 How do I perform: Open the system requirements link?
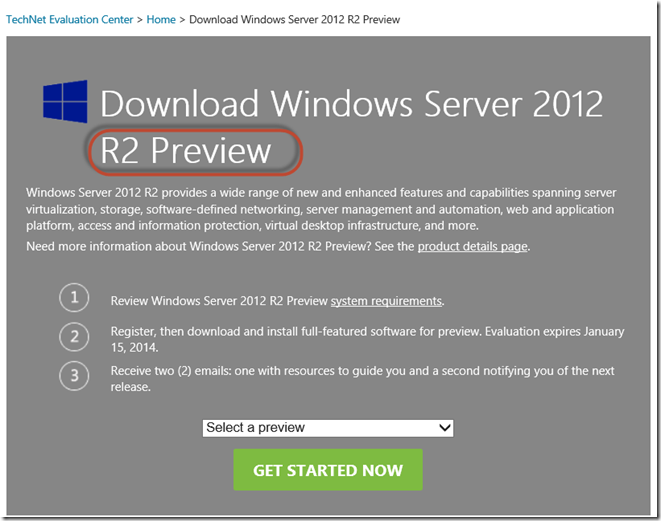click(x=386, y=301)
